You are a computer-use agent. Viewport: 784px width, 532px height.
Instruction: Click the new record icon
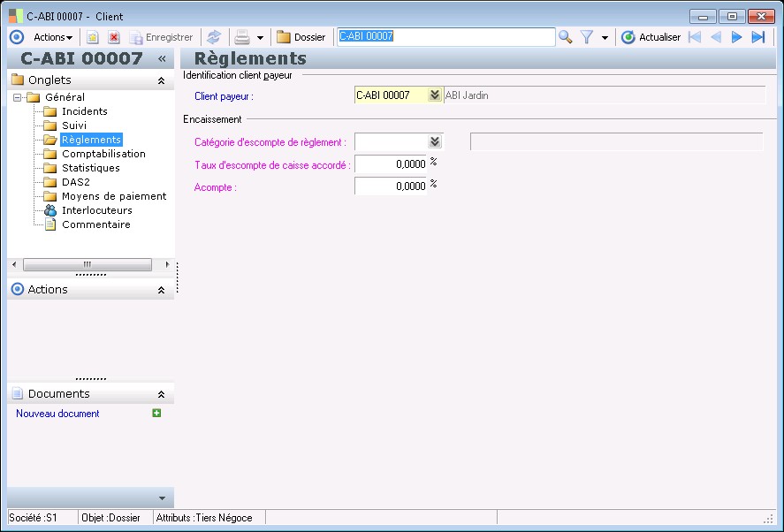[93, 37]
